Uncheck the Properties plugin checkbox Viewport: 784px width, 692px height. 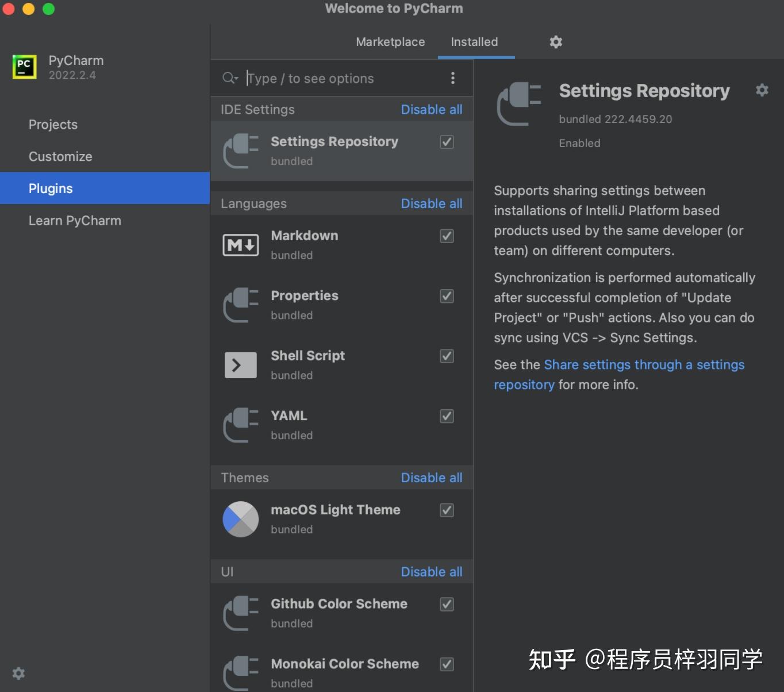coord(447,296)
